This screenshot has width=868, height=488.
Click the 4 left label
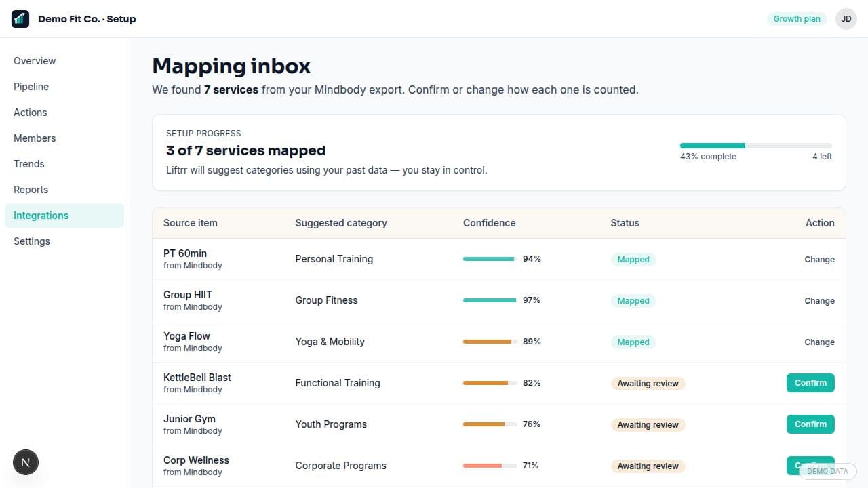823,157
